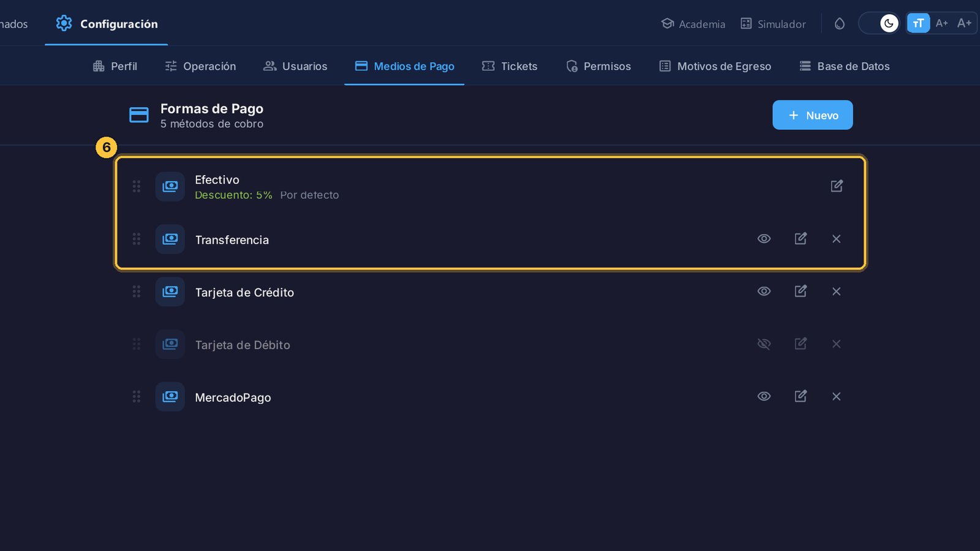Delete the Transferencia payment method
Image resolution: width=980 pixels, height=551 pixels.
pyautogui.click(x=837, y=239)
